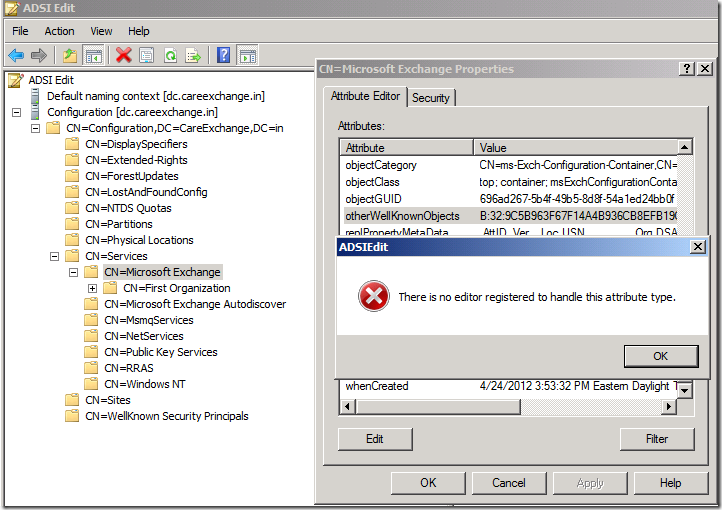
Task: Collapse the CN=Microsoft Exchange node
Action: tap(74, 272)
